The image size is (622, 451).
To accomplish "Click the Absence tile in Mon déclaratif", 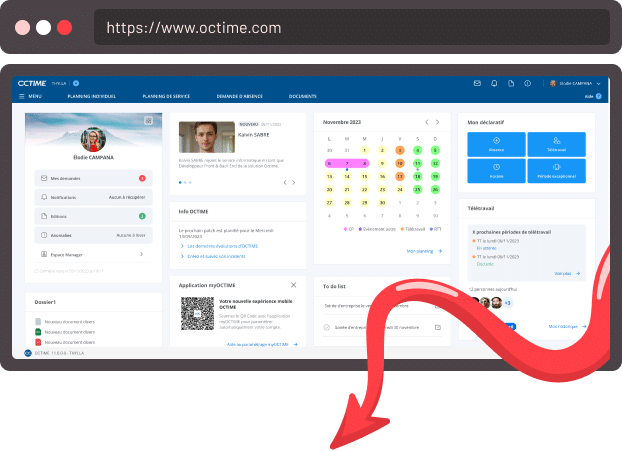I will 496,144.
